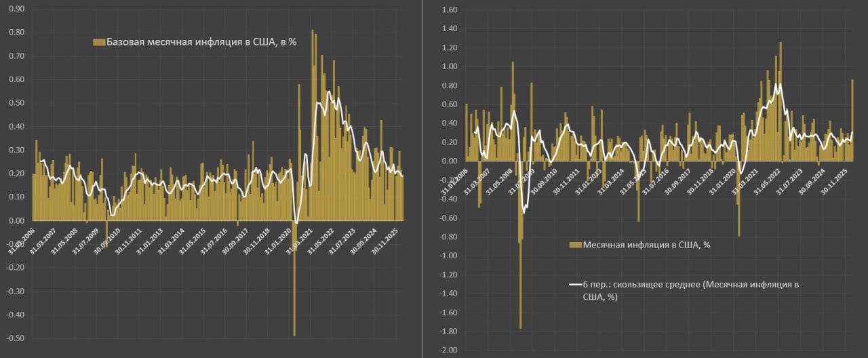Select the 1.60 label on right chart axis
This screenshot has width=868, height=358.
point(450,10)
